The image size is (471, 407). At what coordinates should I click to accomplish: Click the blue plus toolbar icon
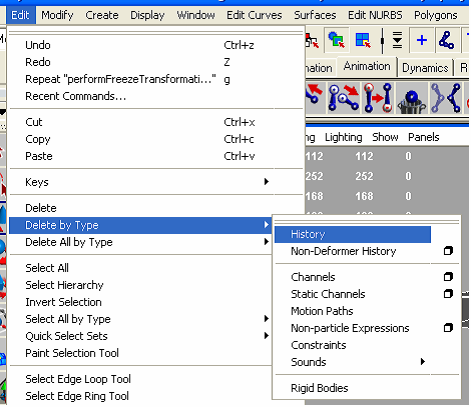(422, 40)
